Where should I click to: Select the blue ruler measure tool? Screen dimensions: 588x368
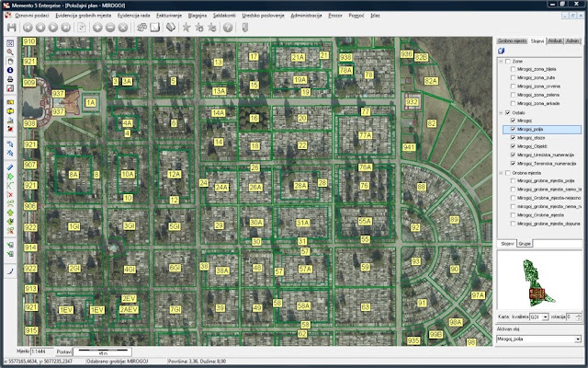coord(10,167)
